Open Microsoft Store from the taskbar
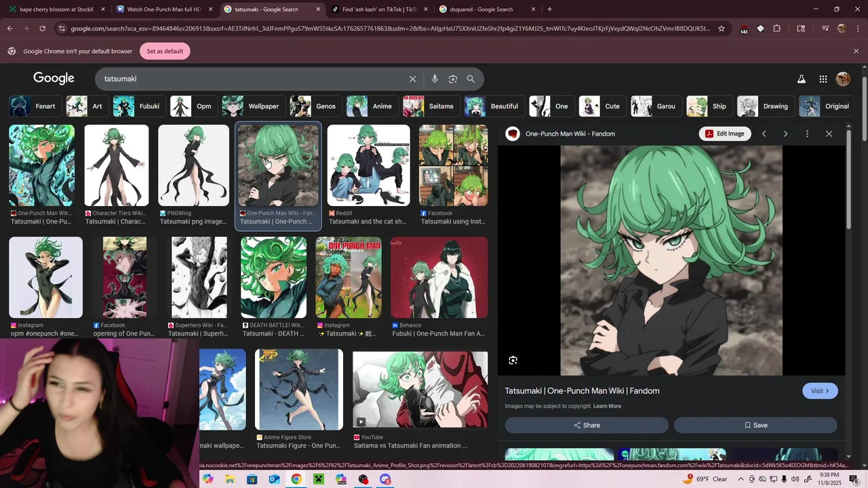Image resolution: width=868 pixels, height=488 pixels. pyautogui.click(x=252, y=479)
